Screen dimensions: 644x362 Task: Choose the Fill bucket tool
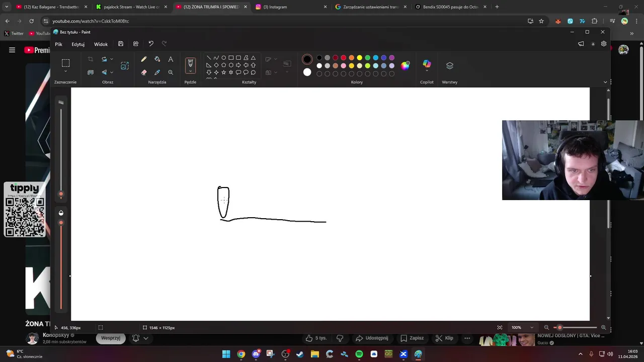[x=157, y=59]
